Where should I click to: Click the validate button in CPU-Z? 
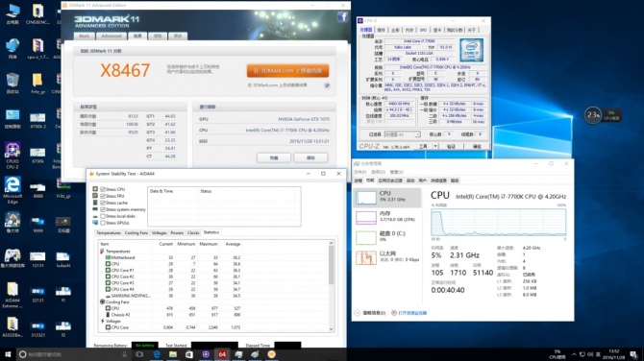[x=451, y=147]
